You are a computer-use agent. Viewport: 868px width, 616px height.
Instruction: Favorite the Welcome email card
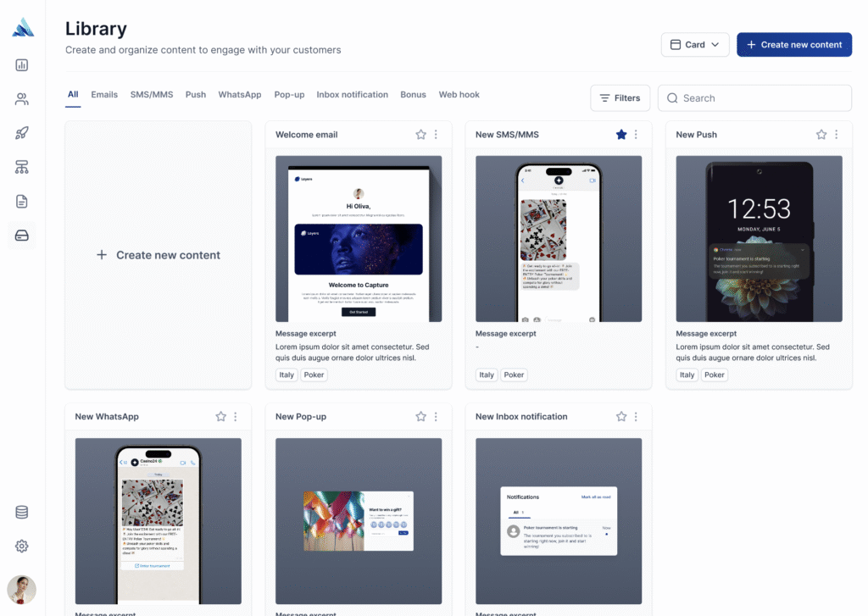(421, 135)
